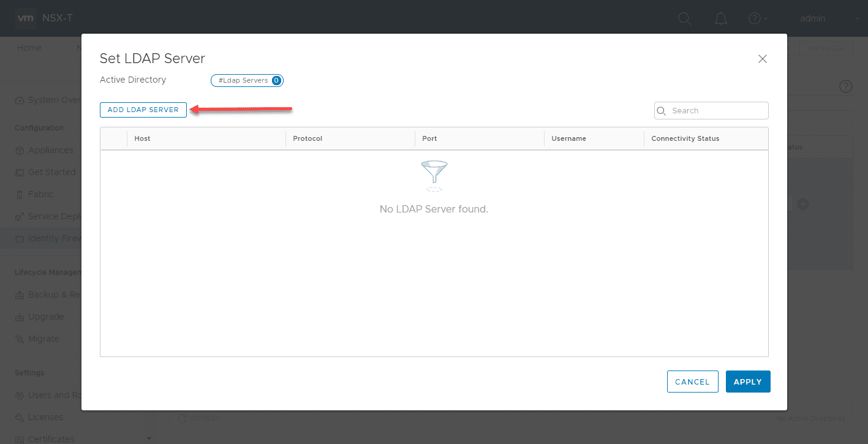This screenshot has height=444, width=868.
Task: Open search using the magnifier icon
Action: coord(684,18)
